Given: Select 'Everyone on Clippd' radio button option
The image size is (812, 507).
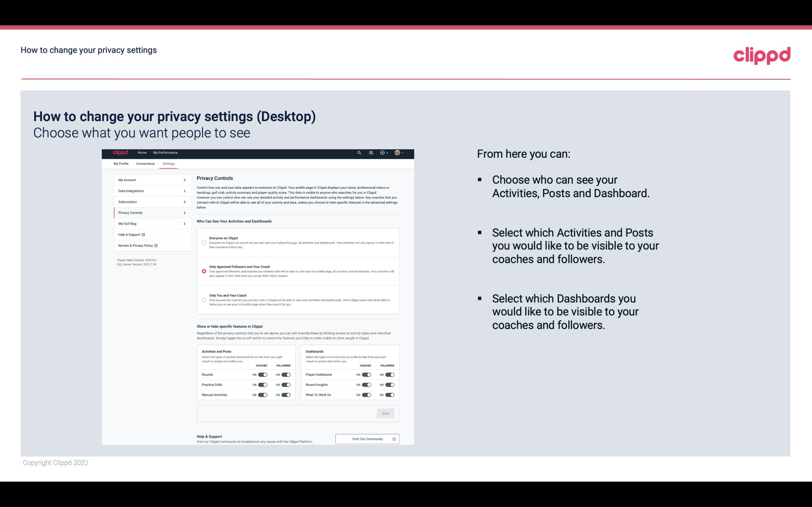Looking at the screenshot, I should click(x=203, y=243).
